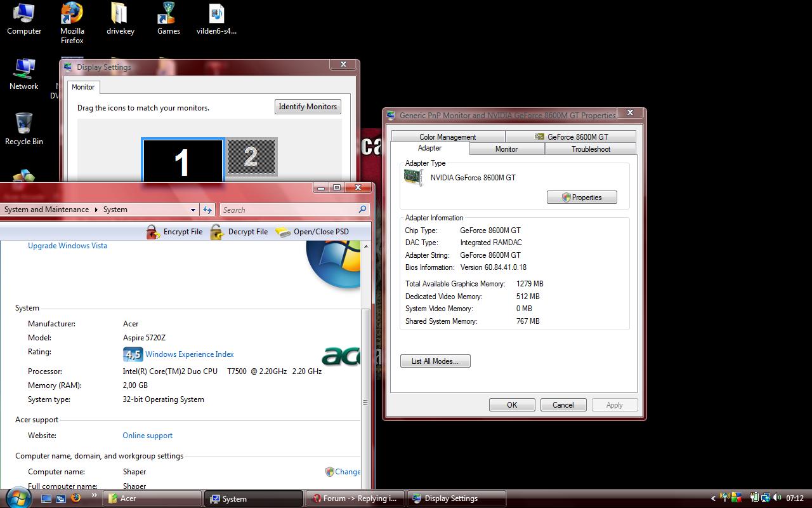The height and width of the screenshot is (508, 812).
Task: Switch to the Color Management tab
Action: tap(448, 137)
